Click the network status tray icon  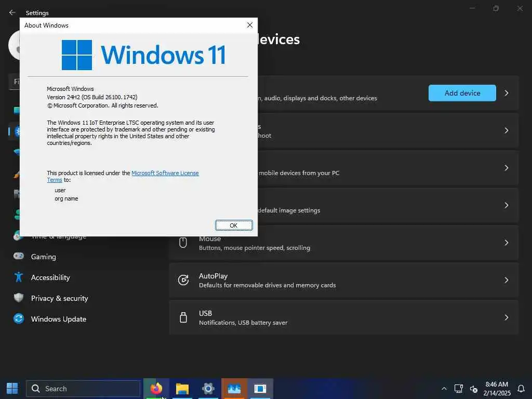pos(458,389)
